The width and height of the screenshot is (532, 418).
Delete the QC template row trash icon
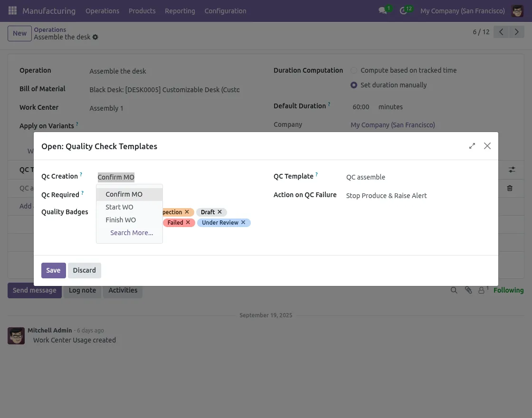tap(510, 188)
